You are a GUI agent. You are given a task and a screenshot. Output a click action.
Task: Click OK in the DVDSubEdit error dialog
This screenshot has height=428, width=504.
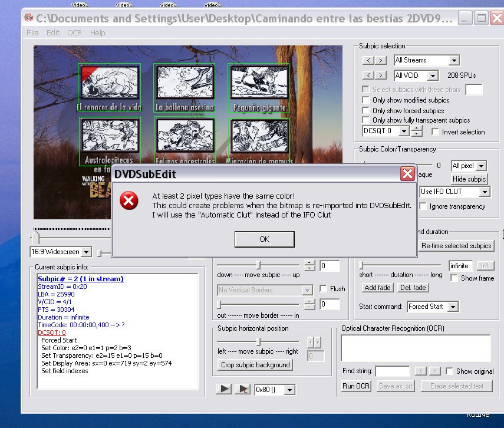click(264, 239)
